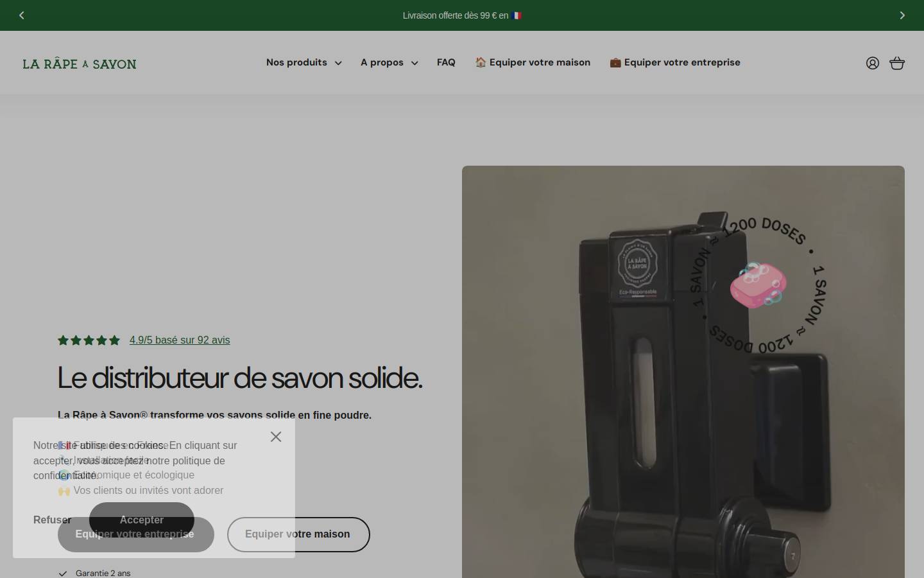Expand the Nos produits menu
The width and height of the screenshot is (924, 578).
point(304,62)
